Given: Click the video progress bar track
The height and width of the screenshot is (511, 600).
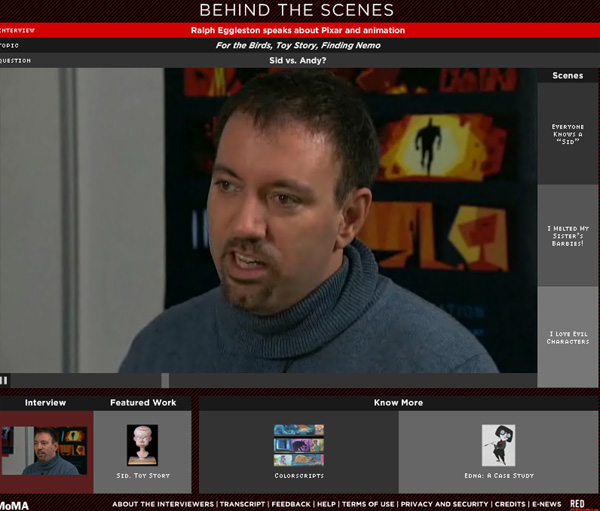Looking at the screenshot, I should (x=273, y=380).
